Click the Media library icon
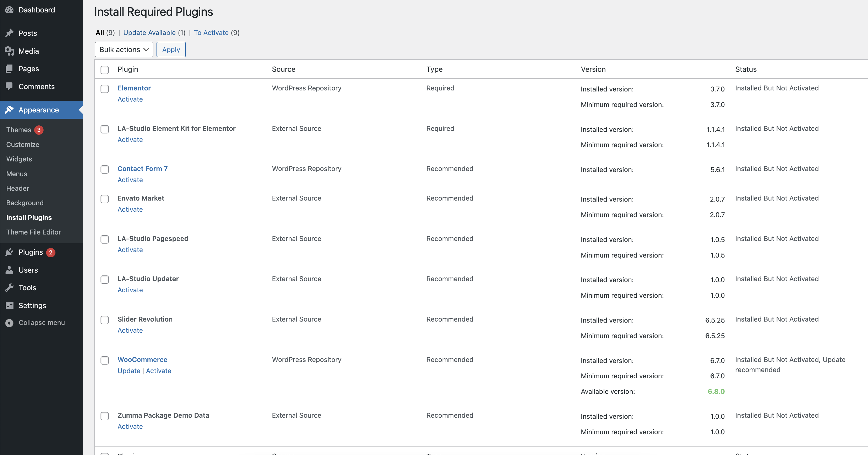The height and width of the screenshot is (455, 868). coord(9,51)
